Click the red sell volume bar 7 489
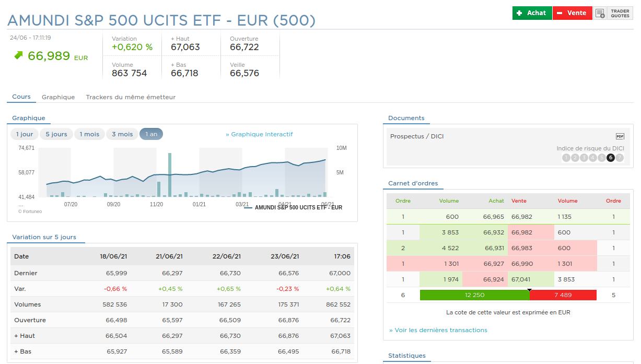641x364 pixels. (x=563, y=295)
